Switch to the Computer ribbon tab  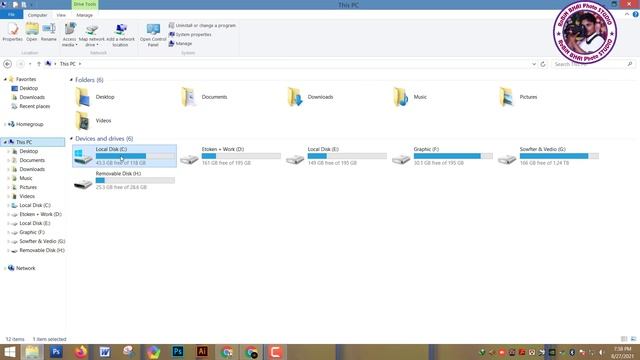tap(38, 15)
